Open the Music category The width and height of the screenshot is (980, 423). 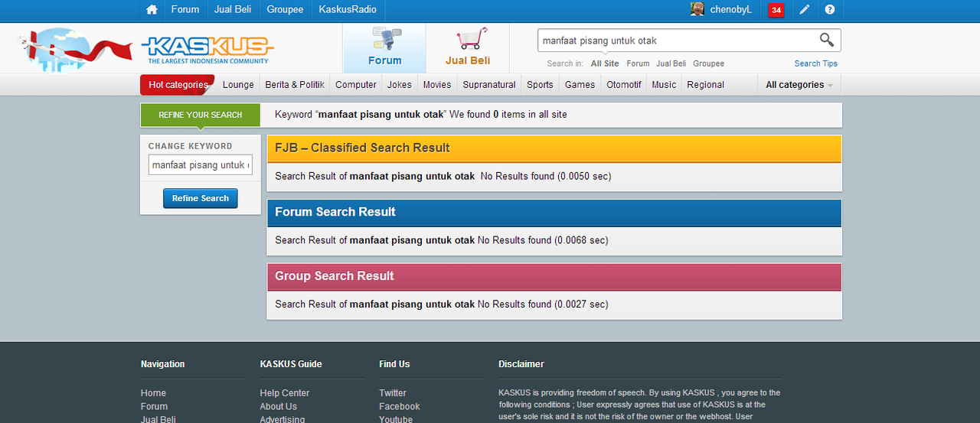click(x=664, y=85)
